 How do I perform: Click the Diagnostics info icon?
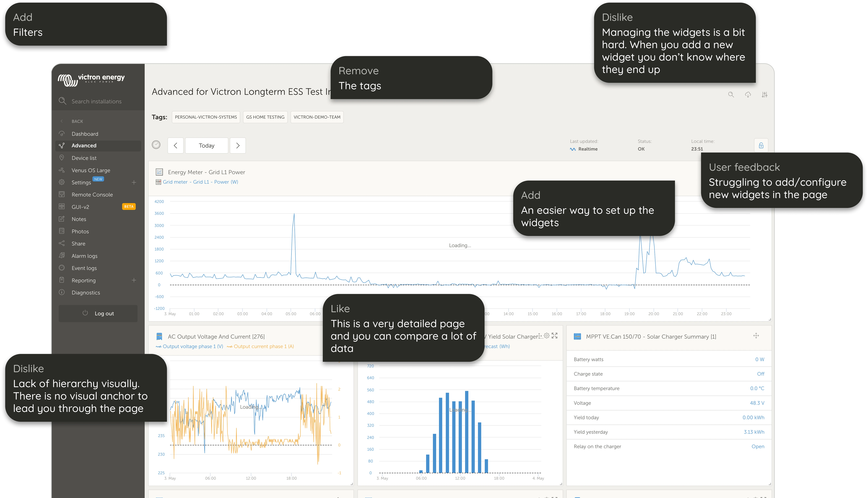(62, 292)
